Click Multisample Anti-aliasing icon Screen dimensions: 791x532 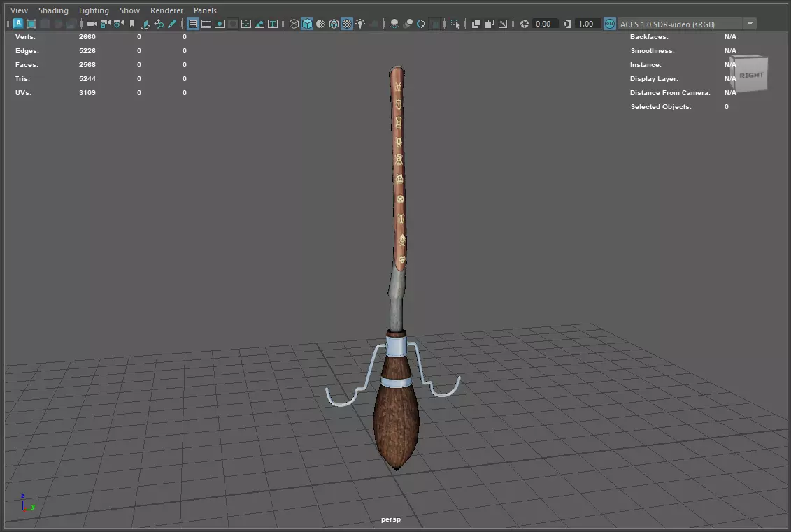(x=421, y=24)
